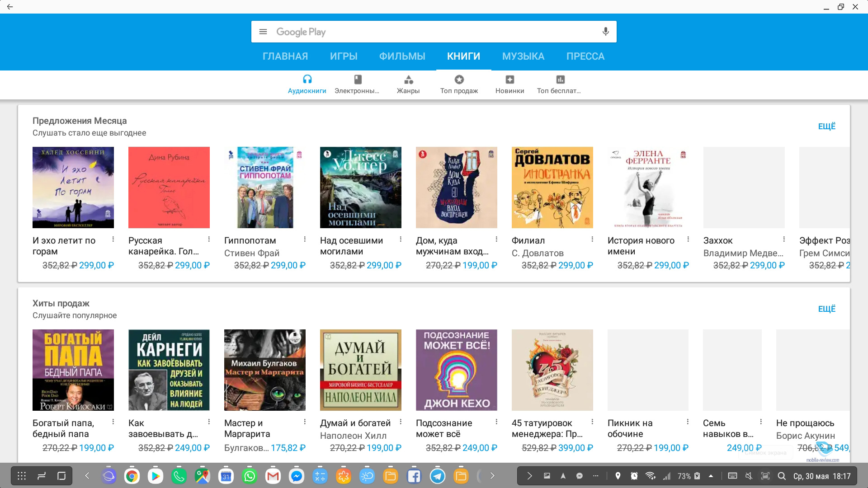Open Жанры category

click(408, 84)
